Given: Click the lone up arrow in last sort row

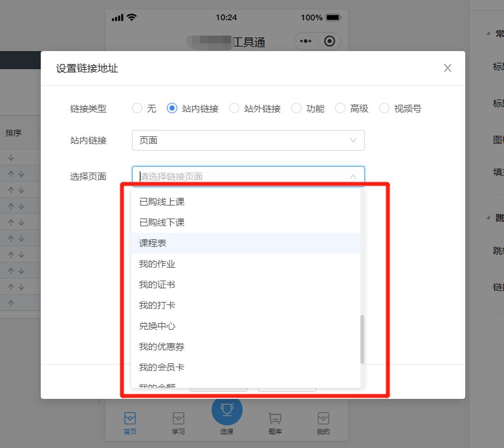Looking at the screenshot, I should coord(11,303).
